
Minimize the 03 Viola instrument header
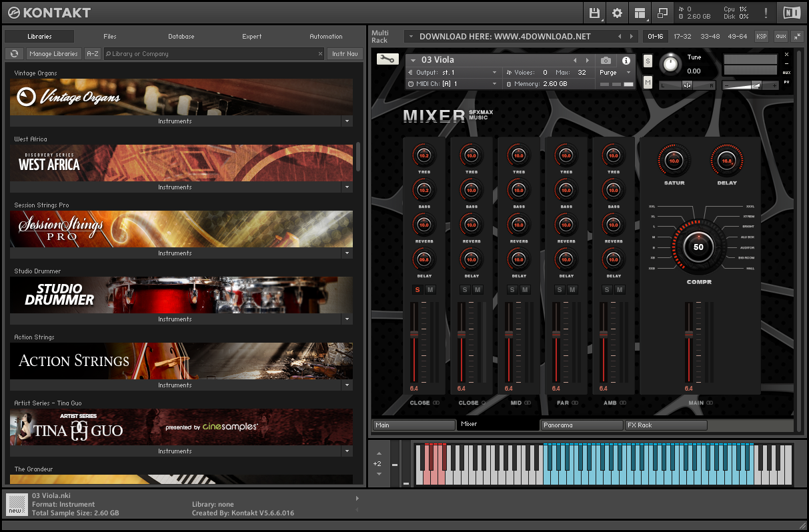coord(786,63)
